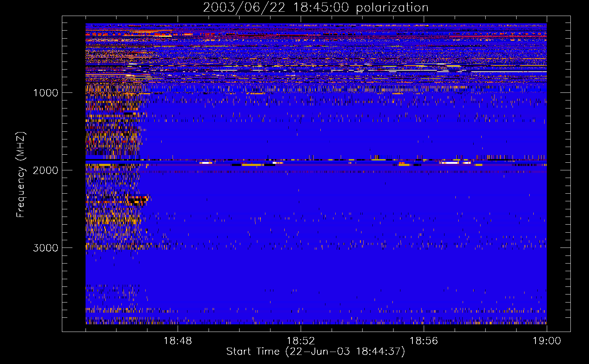Click the 18:52 time tick label

point(301,341)
